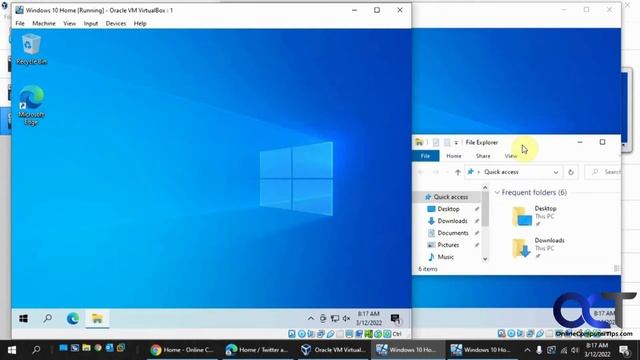Open VirtualBox Help menu
Image resolution: width=640 pixels, height=360 pixels.
coord(140,24)
